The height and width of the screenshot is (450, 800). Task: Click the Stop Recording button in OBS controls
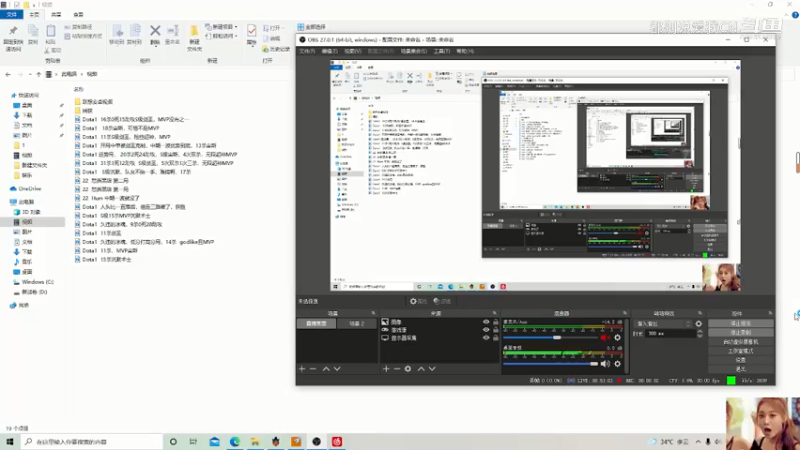pyautogui.click(x=741, y=333)
